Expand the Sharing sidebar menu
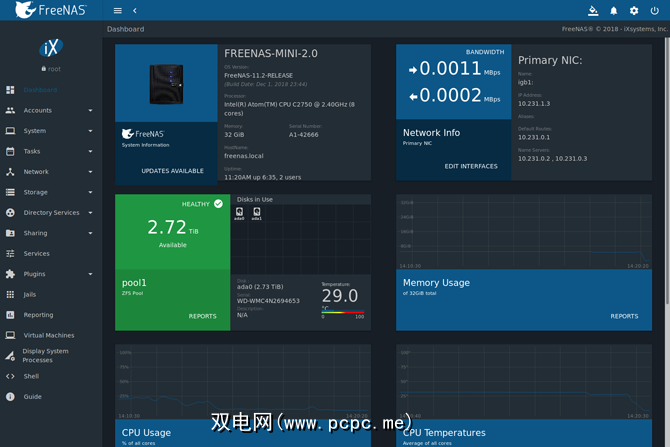Screen dimensions: 670x447 pyautogui.click(x=90, y=233)
